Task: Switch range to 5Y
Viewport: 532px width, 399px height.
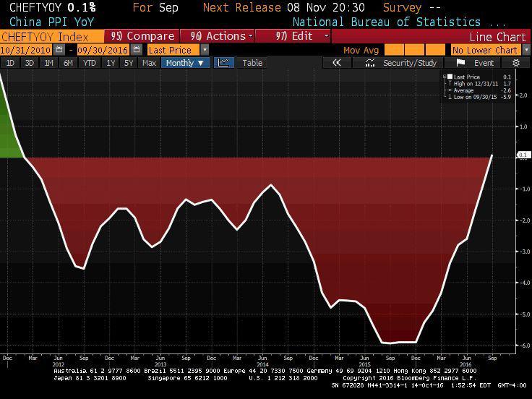Action: click(x=129, y=63)
